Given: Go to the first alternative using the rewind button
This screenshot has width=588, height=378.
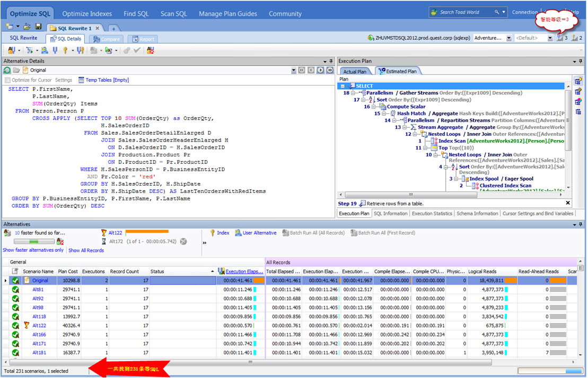Looking at the screenshot, I should (x=302, y=70).
